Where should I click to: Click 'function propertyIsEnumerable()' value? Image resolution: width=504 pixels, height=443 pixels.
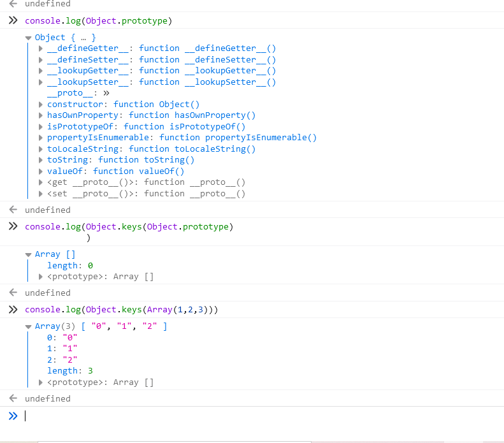click(238, 138)
